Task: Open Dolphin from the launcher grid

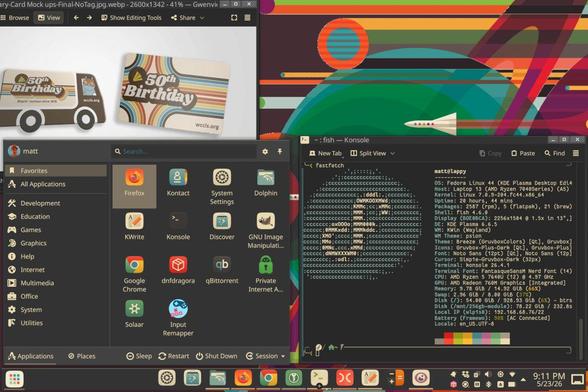Action: (x=266, y=183)
